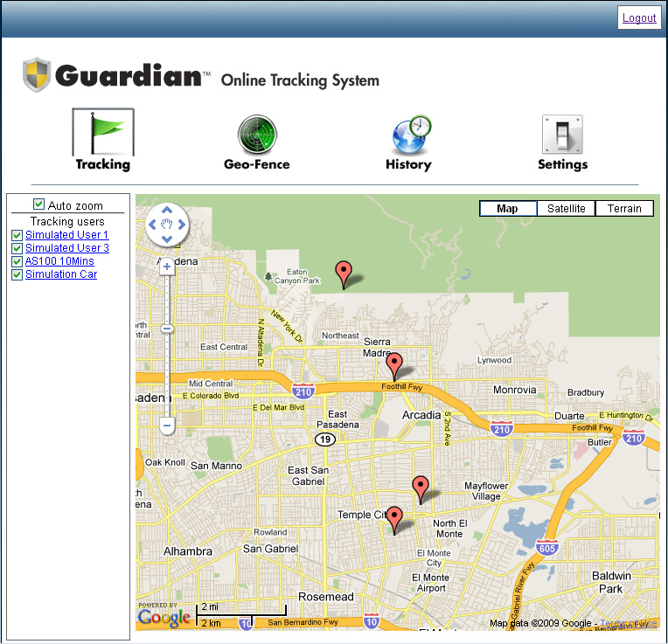Viewport: 668px width, 644px height.
Task: Open Simulation Car link
Action: tap(61, 274)
